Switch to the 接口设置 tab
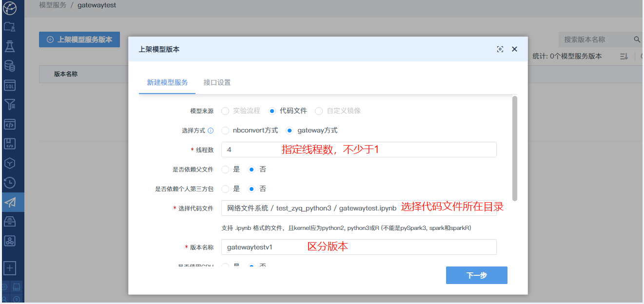This screenshot has height=304, width=644. [217, 82]
